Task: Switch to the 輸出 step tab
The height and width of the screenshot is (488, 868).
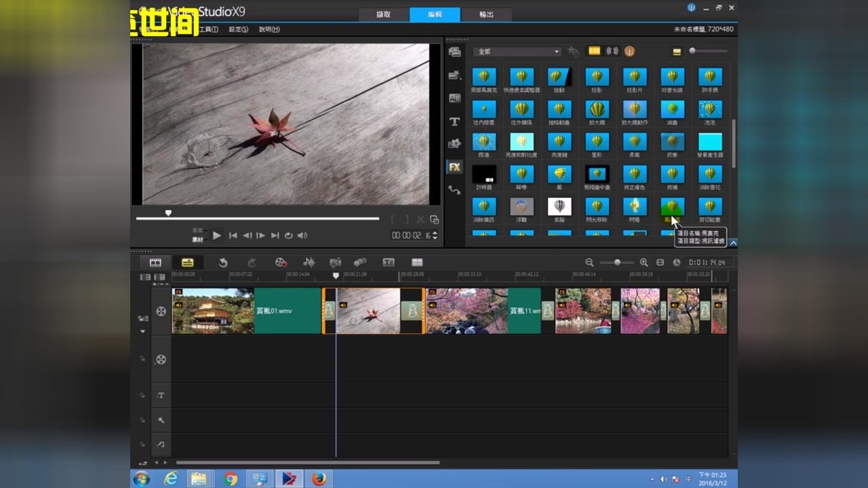Action: pos(486,14)
